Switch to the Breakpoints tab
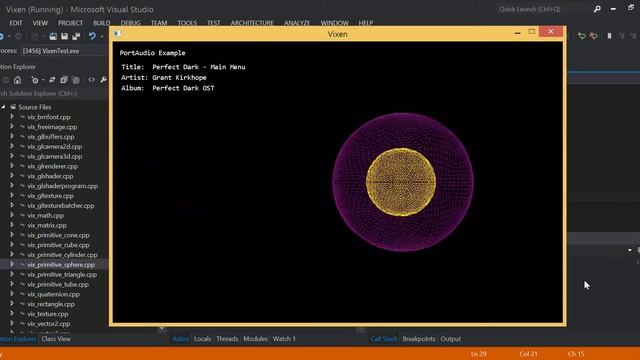Image resolution: width=640 pixels, height=360 pixels. [x=419, y=339]
